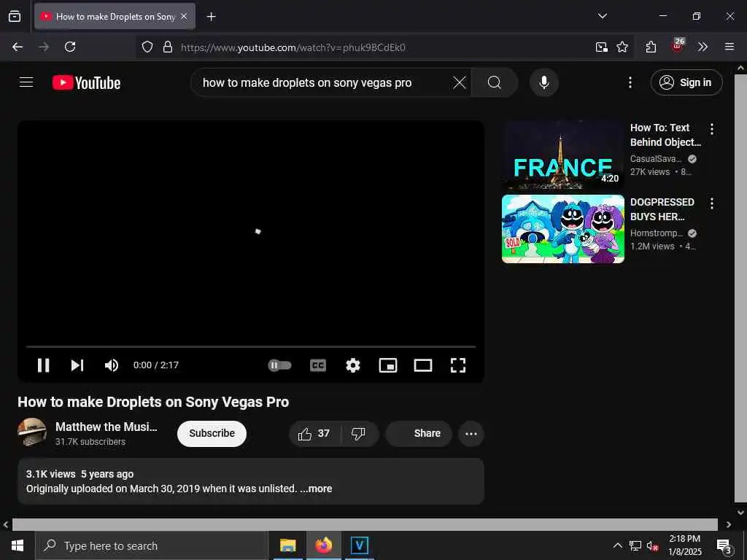Click Sign in button
The image size is (747, 560).
point(686,82)
